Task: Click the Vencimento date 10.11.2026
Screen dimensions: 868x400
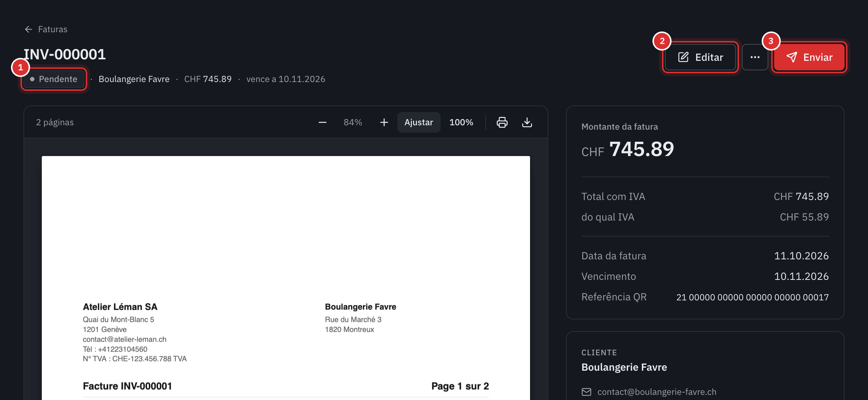Action: click(x=801, y=277)
